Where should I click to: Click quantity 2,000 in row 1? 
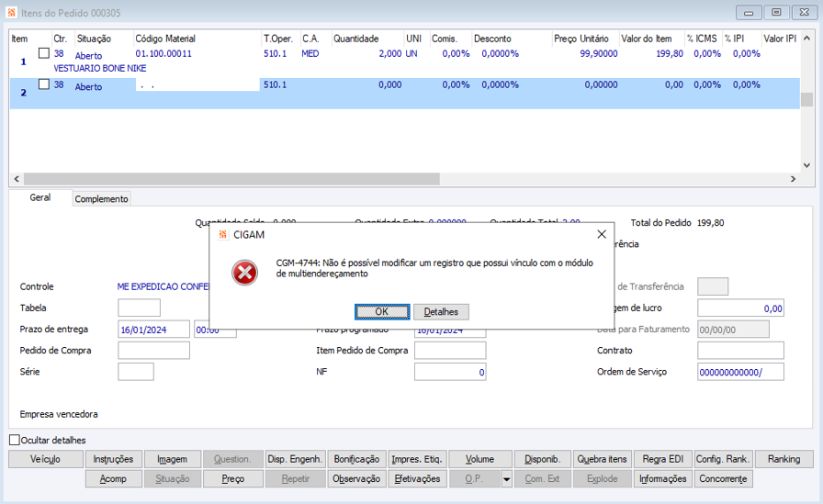click(390, 53)
